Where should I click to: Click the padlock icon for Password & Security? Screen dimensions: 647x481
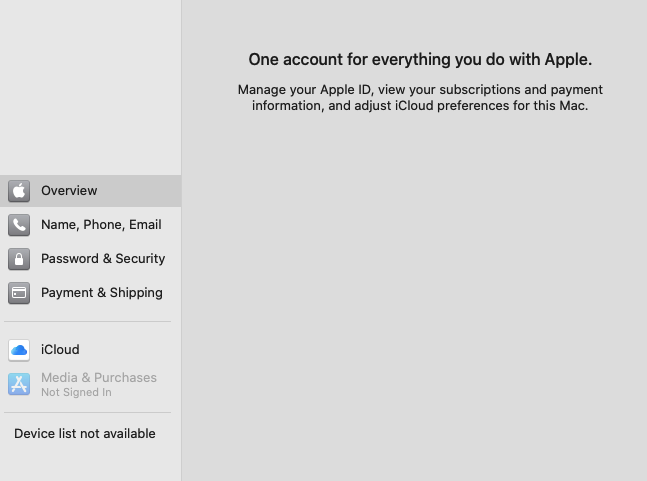tap(19, 259)
